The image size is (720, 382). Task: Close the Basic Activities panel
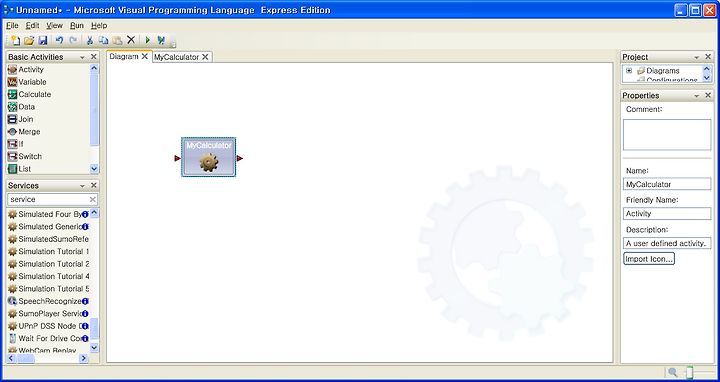point(94,57)
